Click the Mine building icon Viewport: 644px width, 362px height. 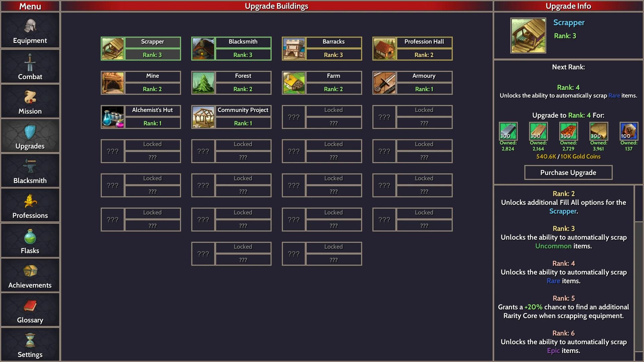[113, 82]
